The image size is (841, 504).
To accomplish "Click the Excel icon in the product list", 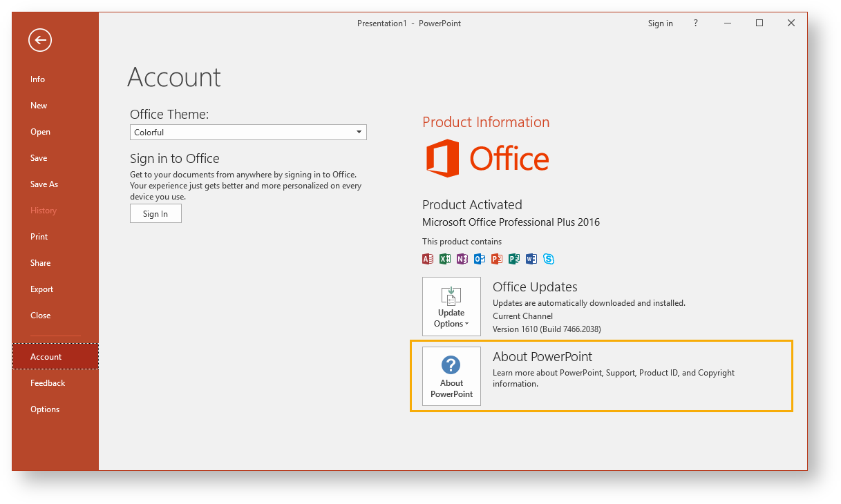I will 444,259.
